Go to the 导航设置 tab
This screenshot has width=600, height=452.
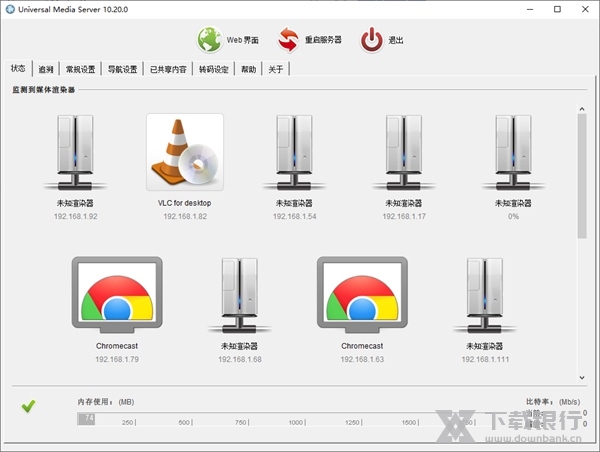[122, 70]
